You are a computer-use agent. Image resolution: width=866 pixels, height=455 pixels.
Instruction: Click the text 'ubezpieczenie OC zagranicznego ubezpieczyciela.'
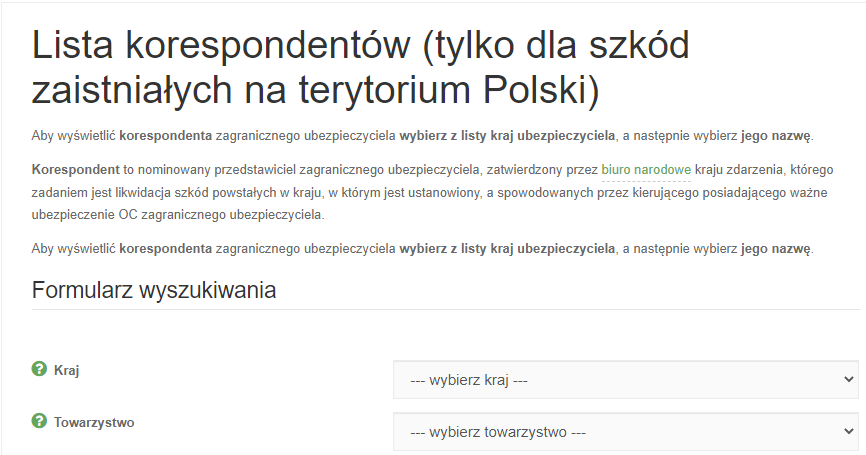[x=178, y=215]
